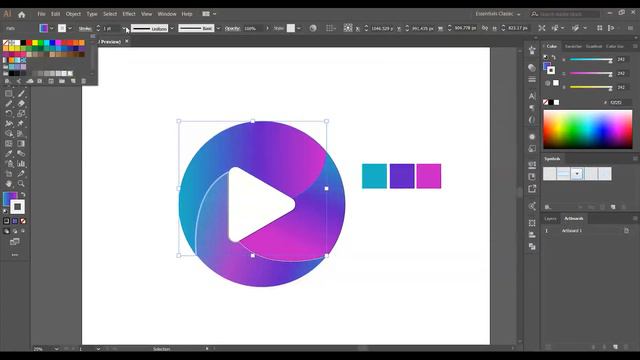This screenshot has height=360, width=640.
Task: Open the Basic brush definition dropdown
Action: point(218,28)
